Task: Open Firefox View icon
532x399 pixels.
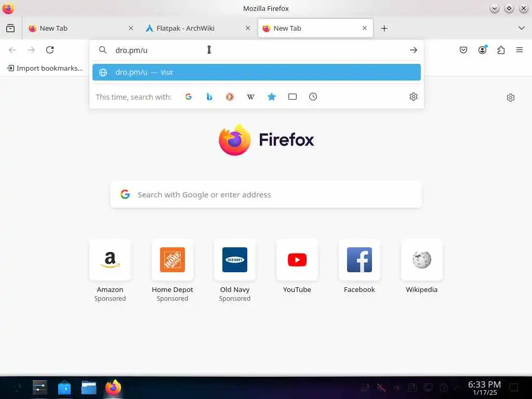Action: coord(10,28)
